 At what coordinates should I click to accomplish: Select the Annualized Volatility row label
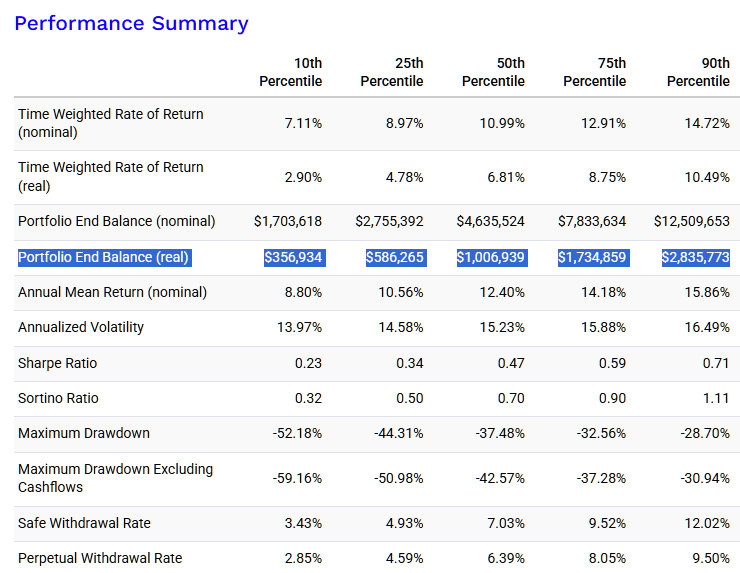[x=81, y=328]
